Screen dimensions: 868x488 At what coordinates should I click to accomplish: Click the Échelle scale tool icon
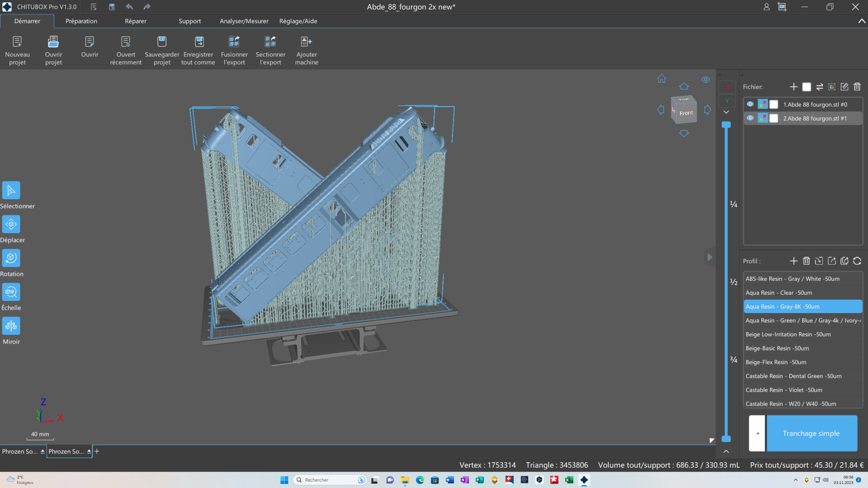(11, 292)
